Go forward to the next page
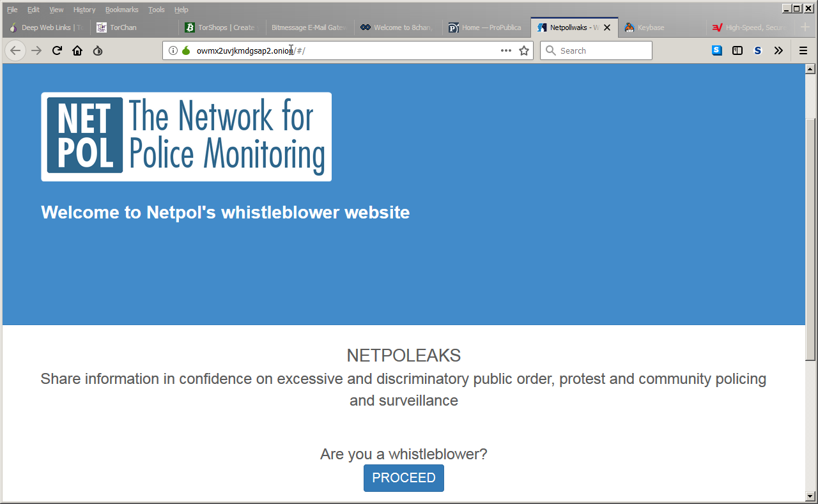 point(36,50)
